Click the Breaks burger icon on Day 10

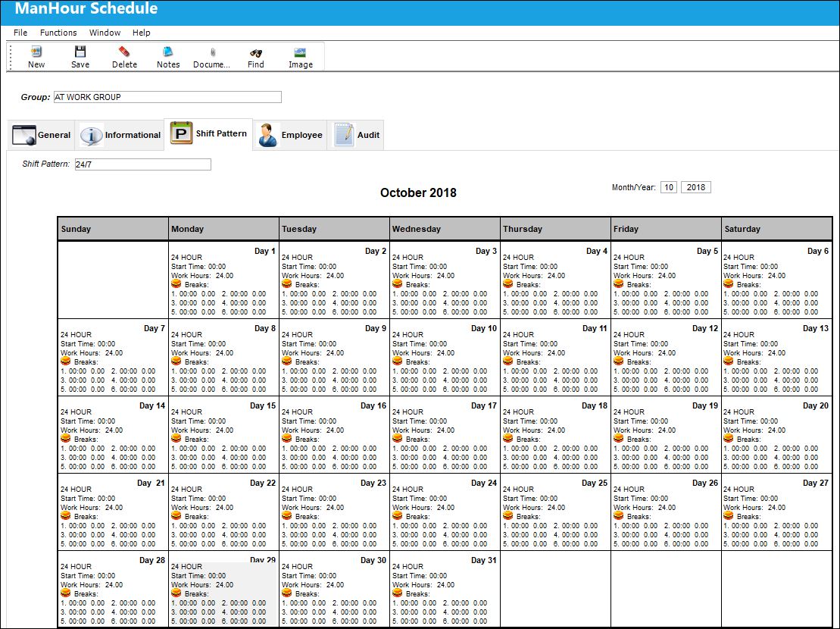397,361
